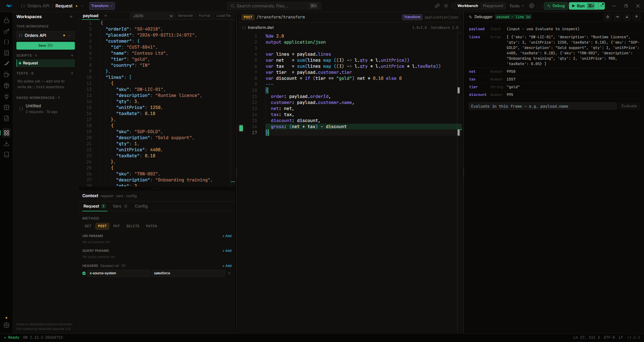This screenshot has height=342, width=644.
Task: Click the DataWeave logo icon
Action: click(9, 6)
